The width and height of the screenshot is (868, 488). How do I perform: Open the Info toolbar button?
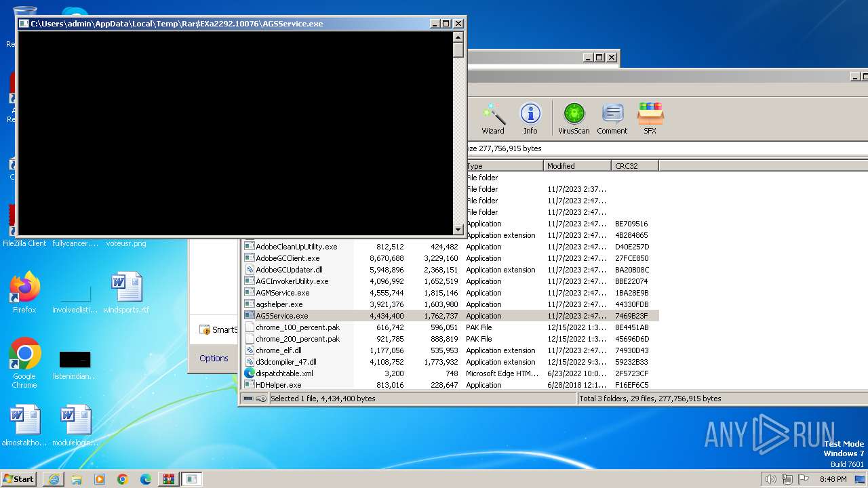(530, 119)
